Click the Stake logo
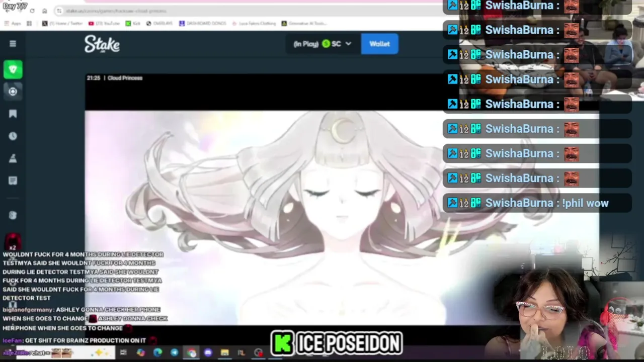The width and height of the screenshot is (644, 362). click(x=102, y=44)
